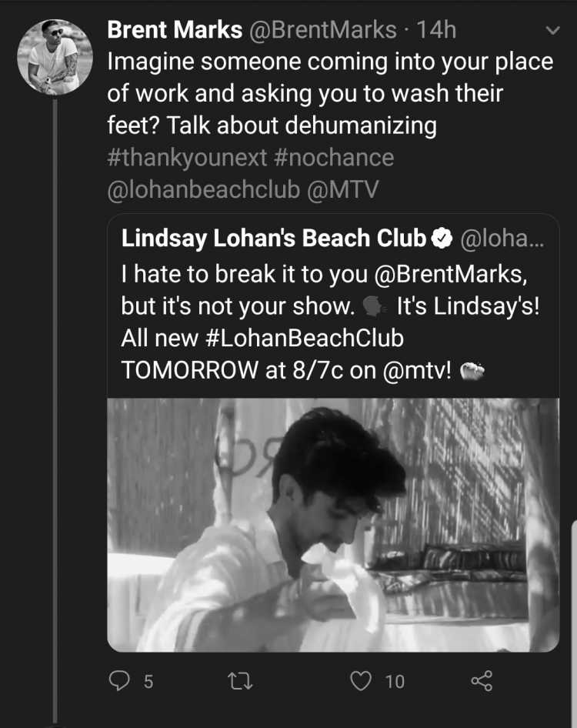The image size is (577, 728).
Task: Expand the tweet options chevron
Action: point(552,31)
